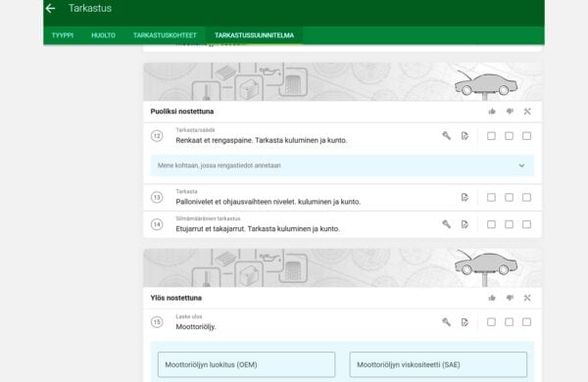Select the TARKASTUSSUUNNITELMA tab
The width and height of the screenshot is (588, 382).
[254, 35]
